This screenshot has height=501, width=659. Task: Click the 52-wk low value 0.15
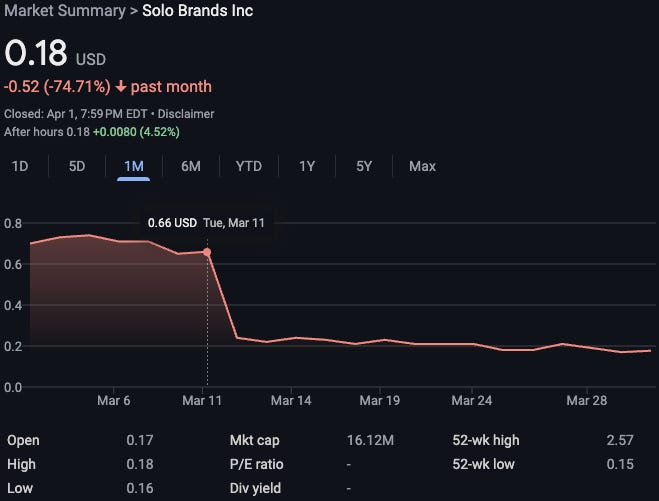pos(620,464)
